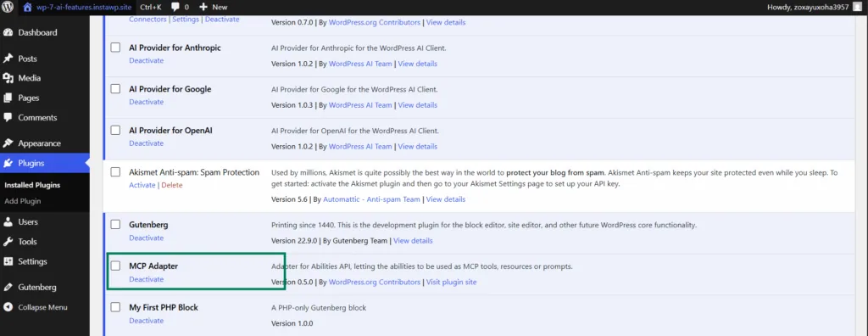Deactivate the MCP Adapter plugin
The width and height of the screenshot is (868, 336).
tap(146, 279)
